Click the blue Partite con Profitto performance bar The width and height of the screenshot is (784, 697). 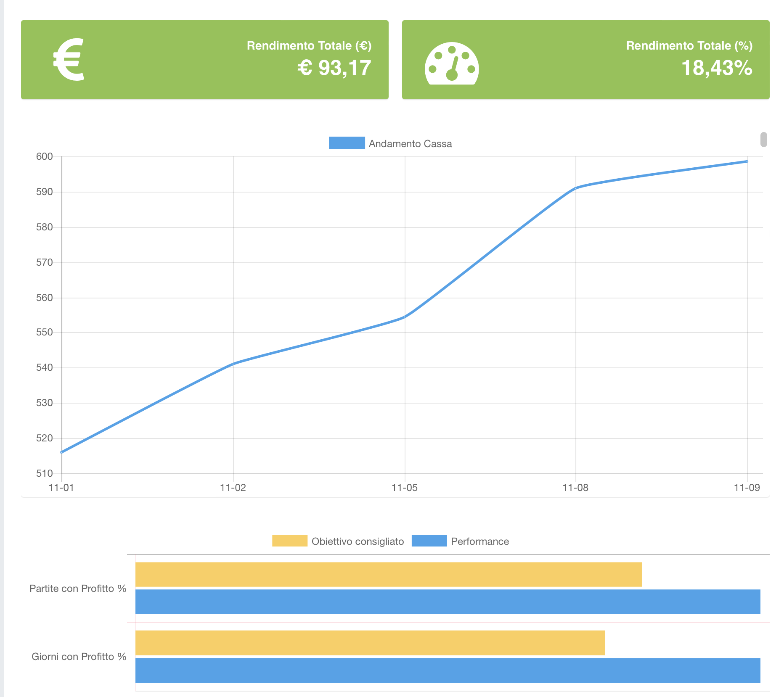click(448, 602)
